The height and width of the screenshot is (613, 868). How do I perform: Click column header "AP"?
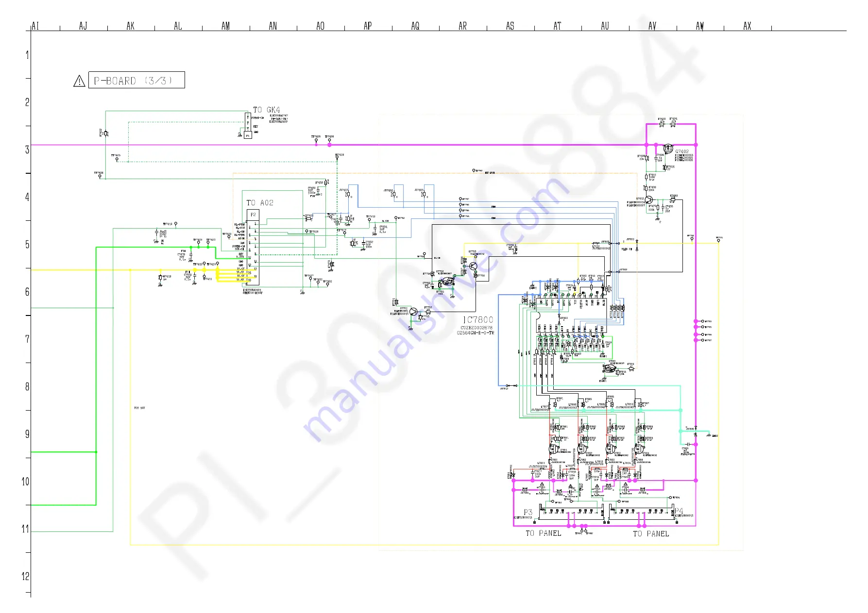pos(368,26)
